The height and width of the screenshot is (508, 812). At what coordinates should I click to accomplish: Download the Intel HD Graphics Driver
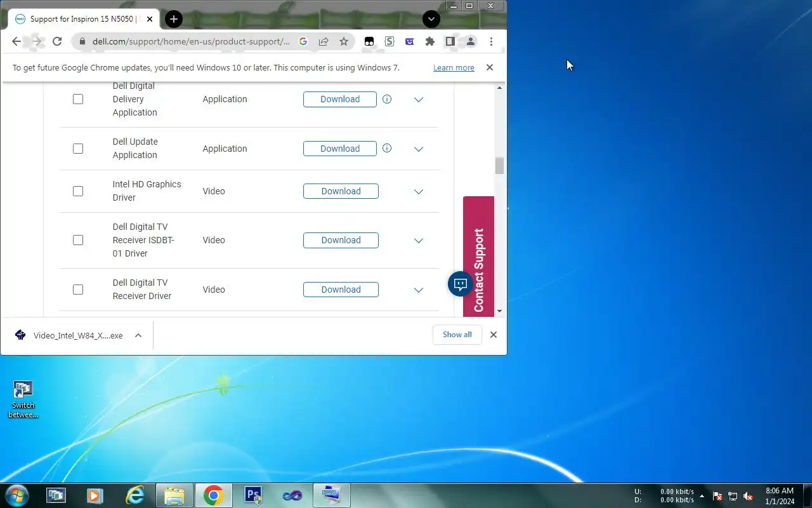coord(341,191)
